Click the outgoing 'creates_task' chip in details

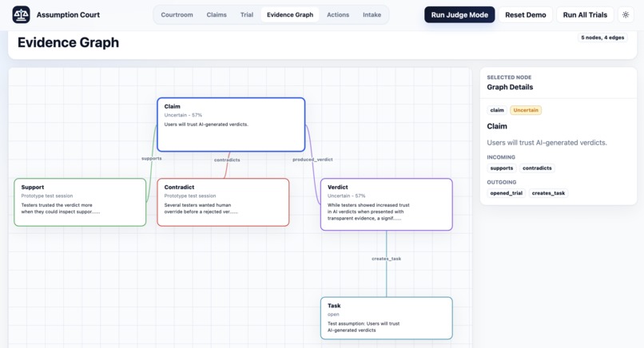[548, 193]
